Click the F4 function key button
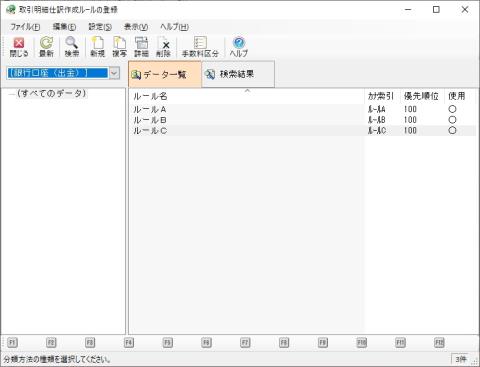The height and width of the screenshot is (367, 480). (129, 343)
